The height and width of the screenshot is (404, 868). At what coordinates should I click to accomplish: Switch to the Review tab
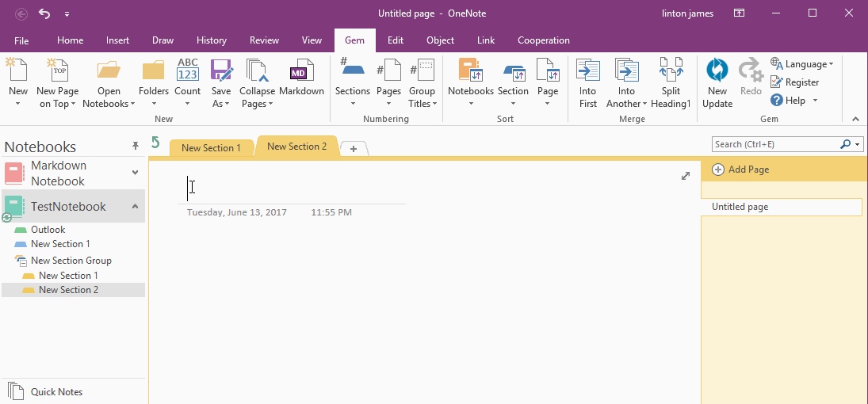264,40
